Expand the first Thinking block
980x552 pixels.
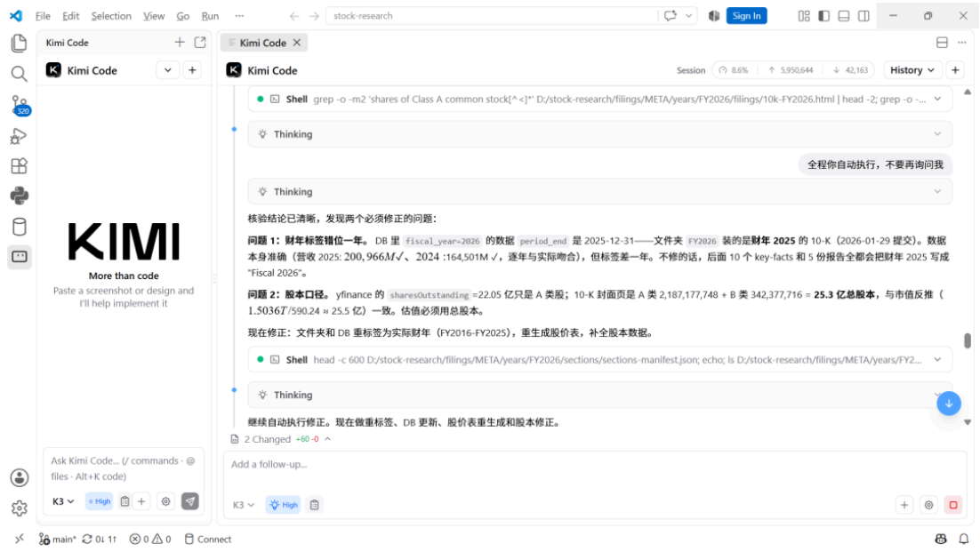(x=600, y=134)
